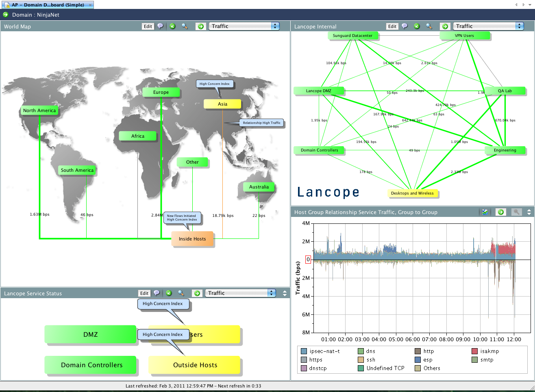Open the chart view icon in Host Group panel header

[485, 212]
